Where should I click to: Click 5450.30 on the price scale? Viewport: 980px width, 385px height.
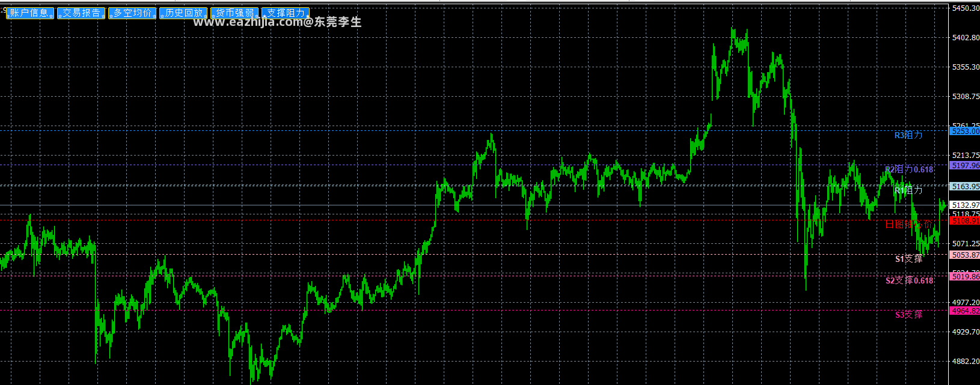point(966,8)
